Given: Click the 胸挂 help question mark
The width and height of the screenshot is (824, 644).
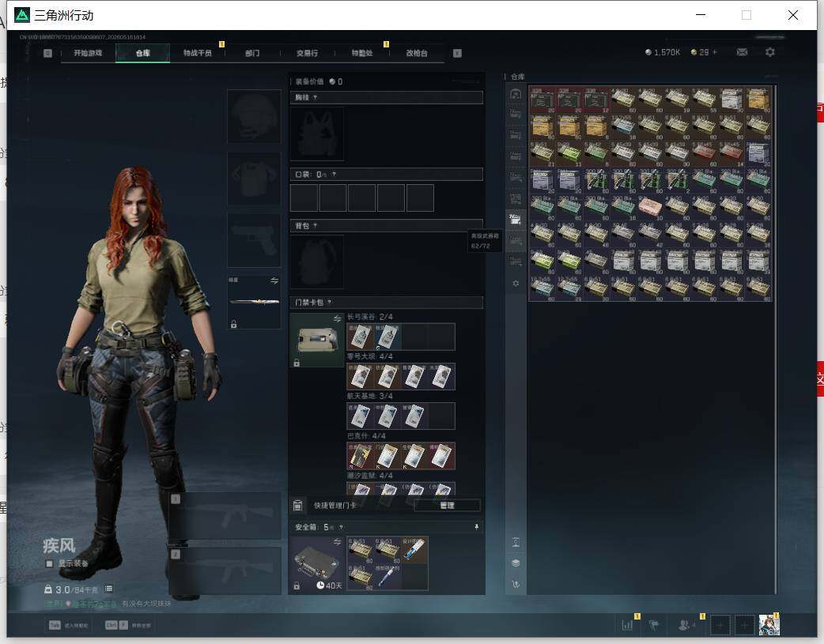Looking at the screenshot, I should [x=315, y=98].
